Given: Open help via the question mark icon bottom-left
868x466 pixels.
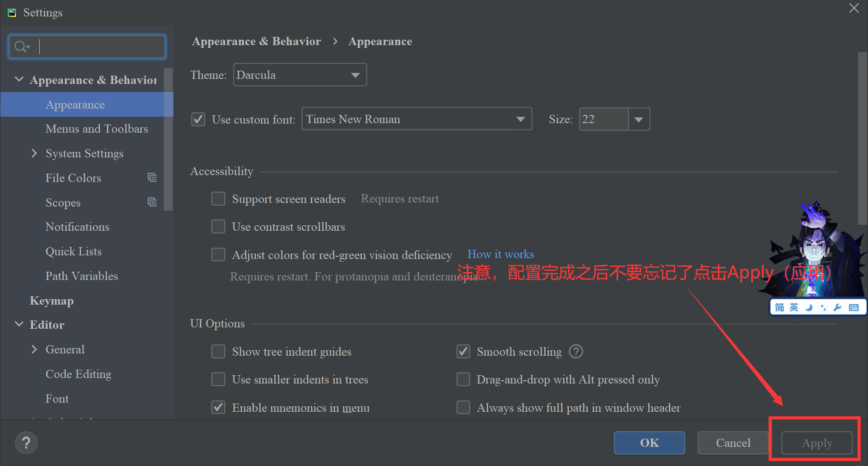Looking at the screenshot, I should point(26,442).
